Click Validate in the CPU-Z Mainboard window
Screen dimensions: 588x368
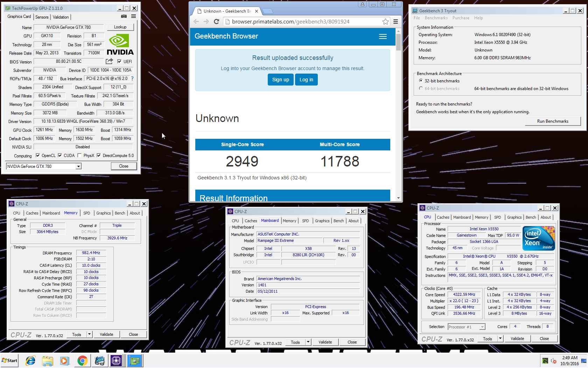325,342
